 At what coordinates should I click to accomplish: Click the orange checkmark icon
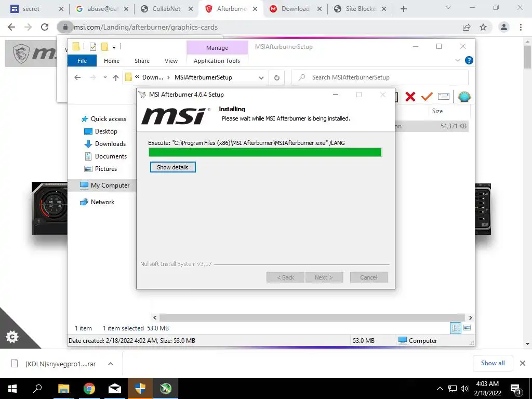click(x=427, y=97)
